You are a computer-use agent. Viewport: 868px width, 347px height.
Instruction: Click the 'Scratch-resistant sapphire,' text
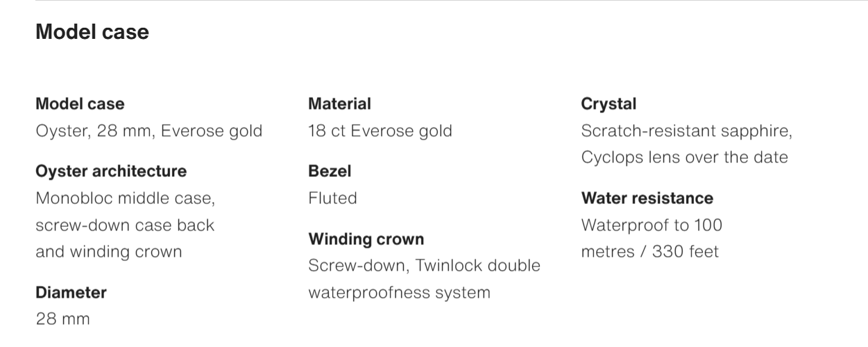click(686, 130)
